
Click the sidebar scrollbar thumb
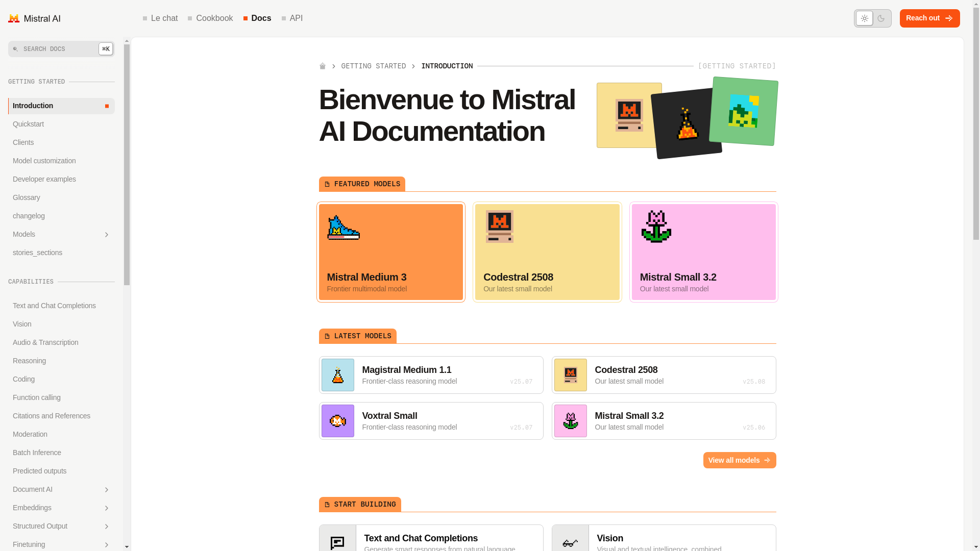[x=127, y=165]
